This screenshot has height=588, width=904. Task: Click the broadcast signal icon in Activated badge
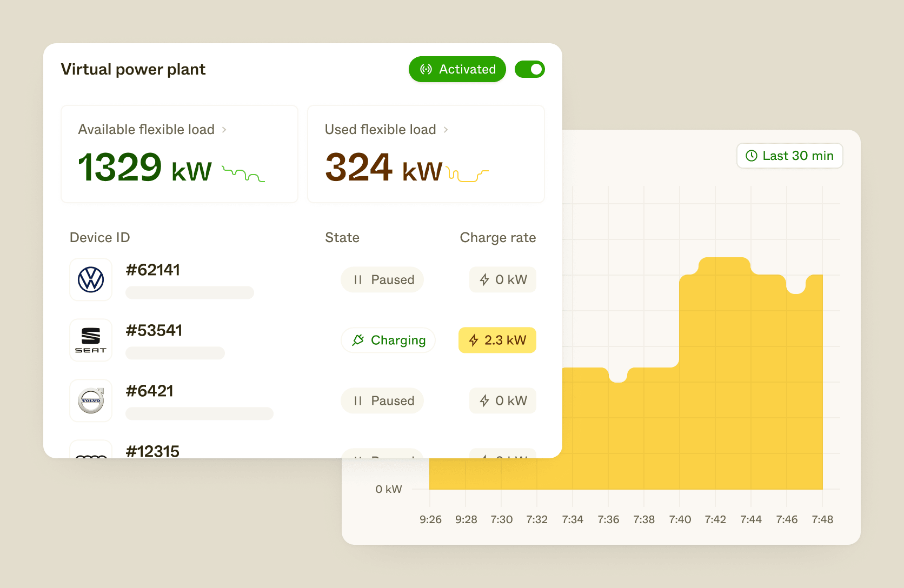pos(426,69)
